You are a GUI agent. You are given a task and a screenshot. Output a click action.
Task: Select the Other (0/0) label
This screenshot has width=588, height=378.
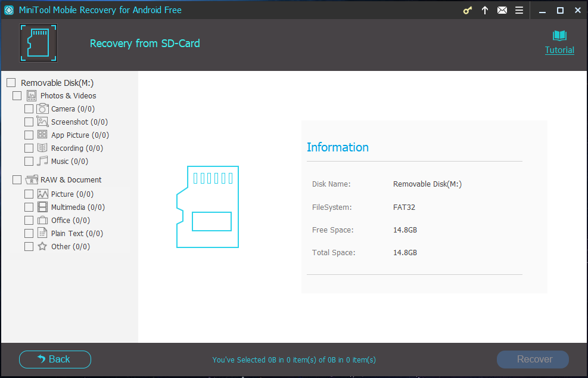70,246
